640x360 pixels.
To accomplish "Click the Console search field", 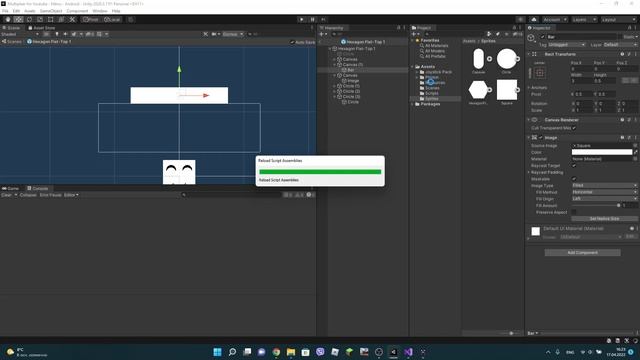I will tap(231, 195).
